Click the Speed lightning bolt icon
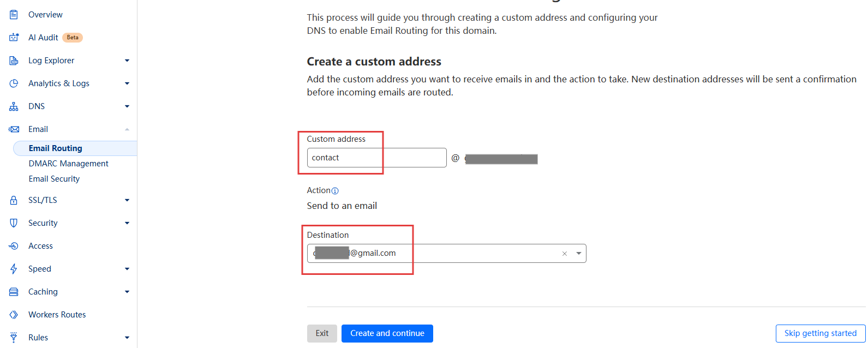868x348 pixels. point(14,269)
